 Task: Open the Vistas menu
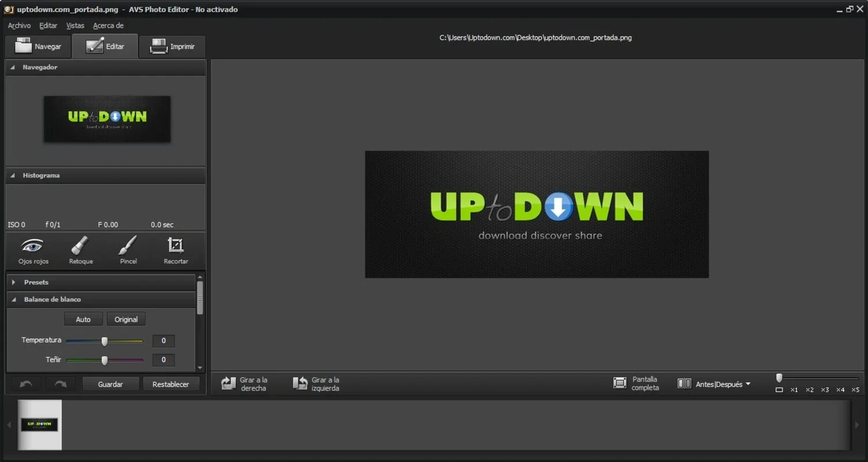tap(75, 25)
